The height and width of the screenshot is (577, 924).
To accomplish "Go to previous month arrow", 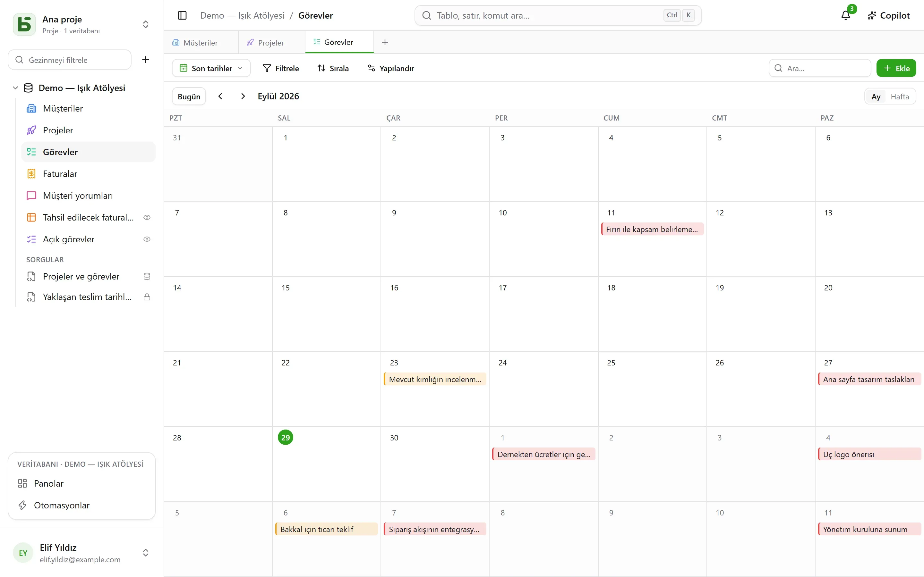I will click(220, 96).
